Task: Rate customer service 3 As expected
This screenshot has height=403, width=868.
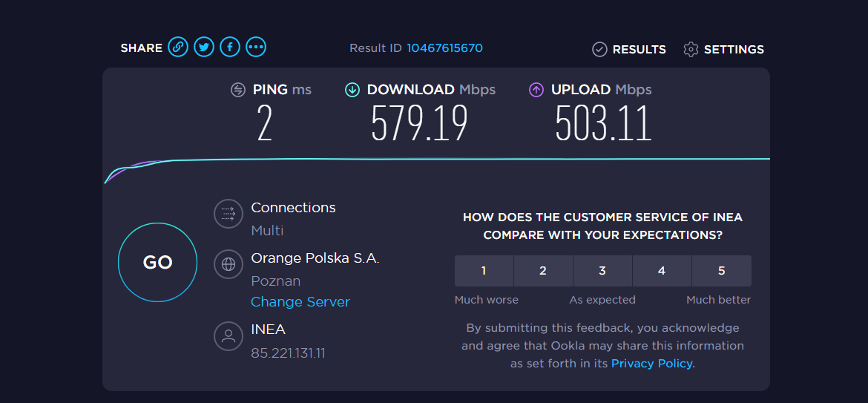Action: 602,271
